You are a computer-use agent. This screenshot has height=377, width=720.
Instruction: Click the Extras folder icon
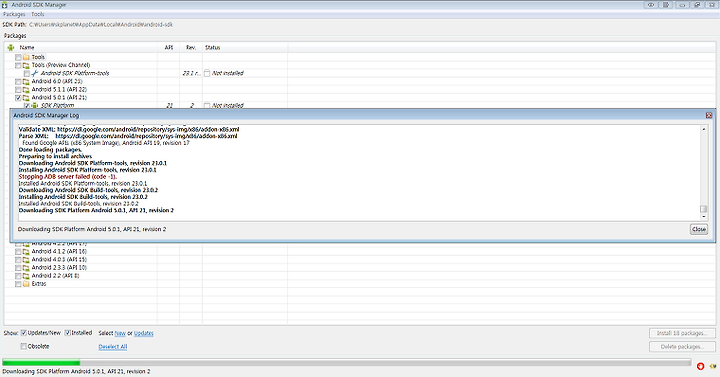click(x=26, y=284)
